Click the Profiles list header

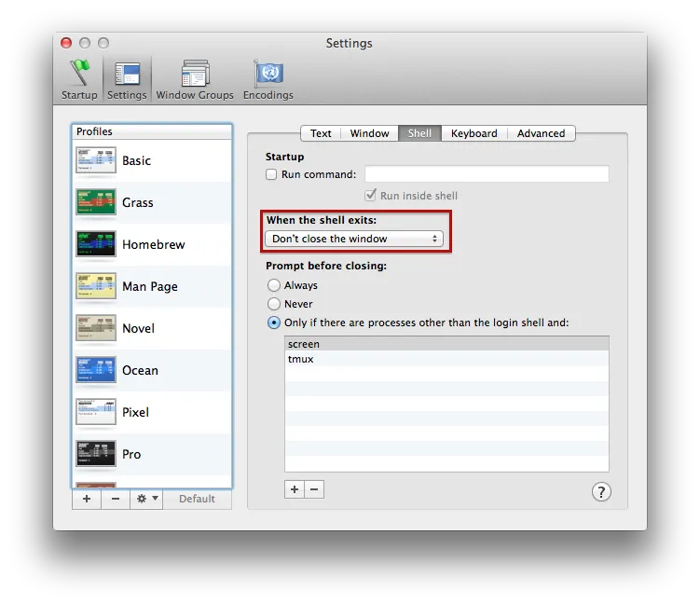(x=152, y=131)
